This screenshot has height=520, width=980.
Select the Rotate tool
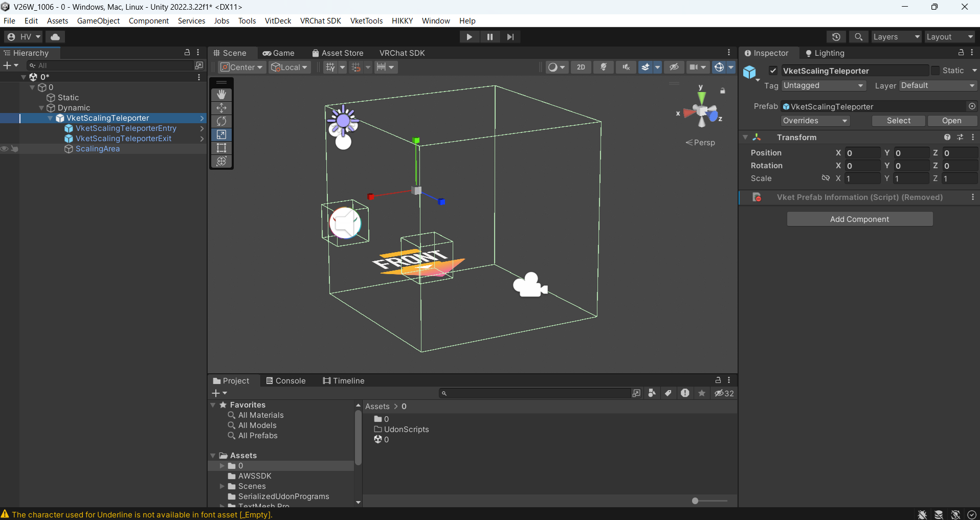tap(221, 121)
